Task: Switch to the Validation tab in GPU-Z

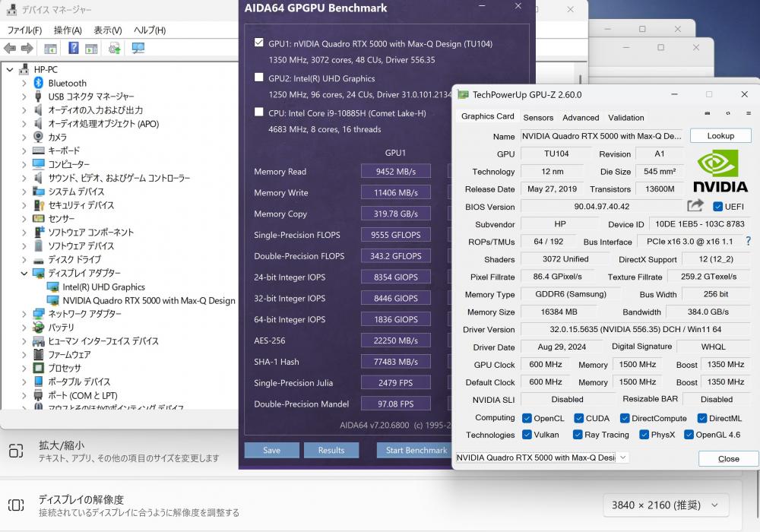Action: coord(625,118)
